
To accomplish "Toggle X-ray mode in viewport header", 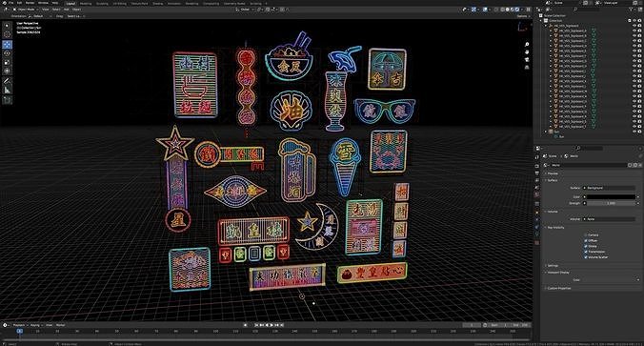I will 496,9.
